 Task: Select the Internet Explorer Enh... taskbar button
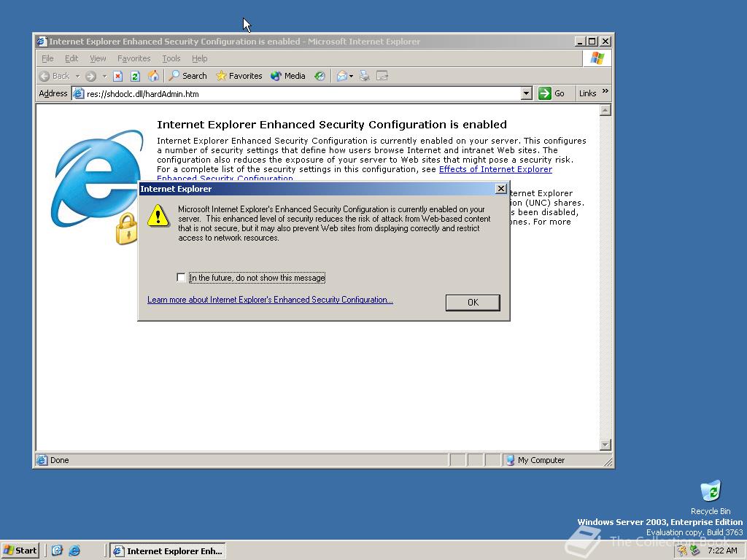pyautogui.click(x=169, y=551)
